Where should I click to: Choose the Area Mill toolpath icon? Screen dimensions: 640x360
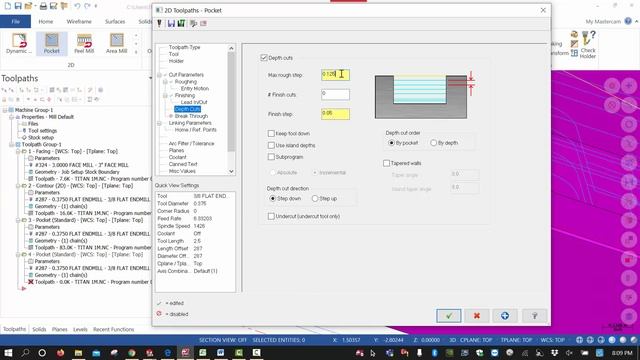click(x=116, y=43)
